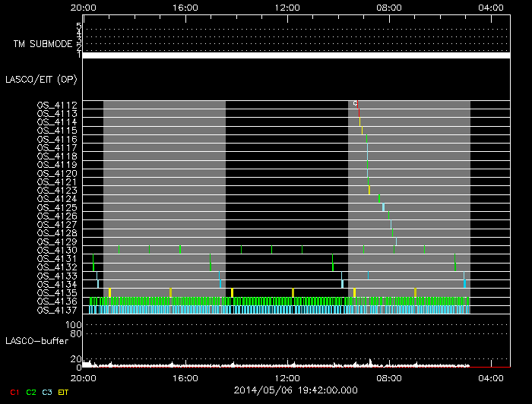Click the C3 legend label
The image size is (532, 404).
[x=48, y=392]
